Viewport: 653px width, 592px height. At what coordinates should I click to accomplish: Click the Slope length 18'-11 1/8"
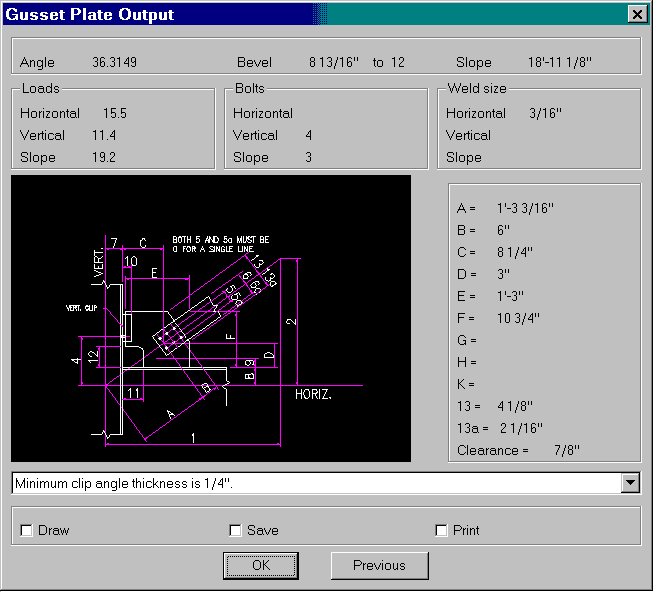(560, 62)
